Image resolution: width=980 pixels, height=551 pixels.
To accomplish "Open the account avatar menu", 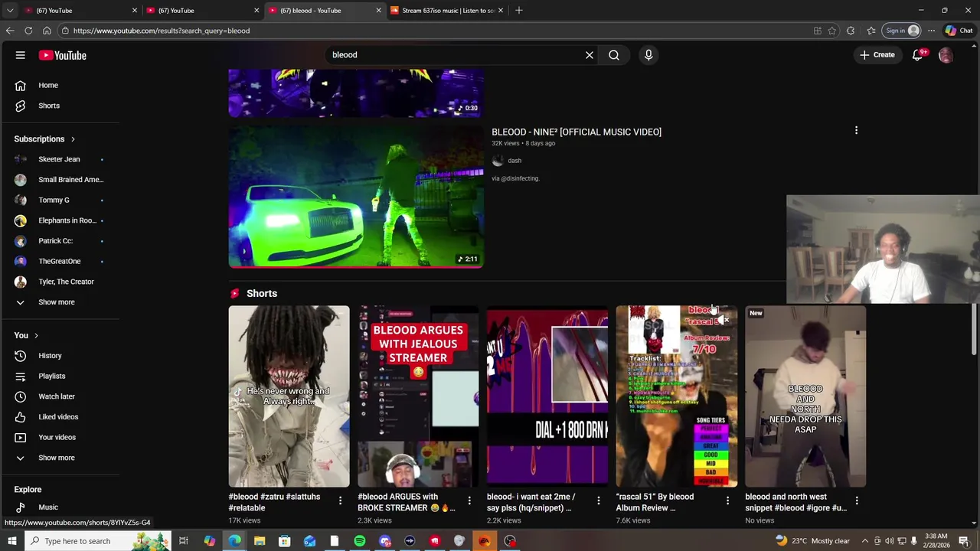I will click(x=946, y=55).
